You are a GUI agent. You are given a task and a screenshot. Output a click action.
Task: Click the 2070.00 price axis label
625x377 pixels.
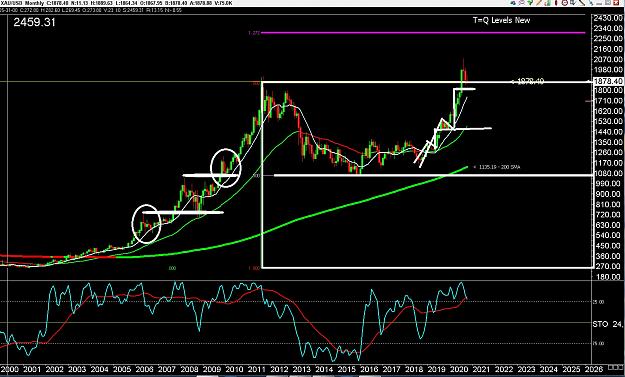pos(607,60)
